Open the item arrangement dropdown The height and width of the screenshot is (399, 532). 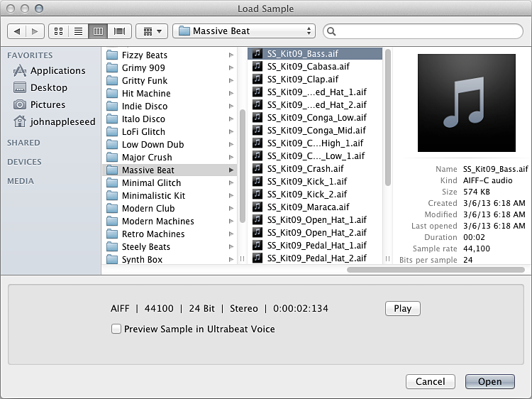click(152, 31)
